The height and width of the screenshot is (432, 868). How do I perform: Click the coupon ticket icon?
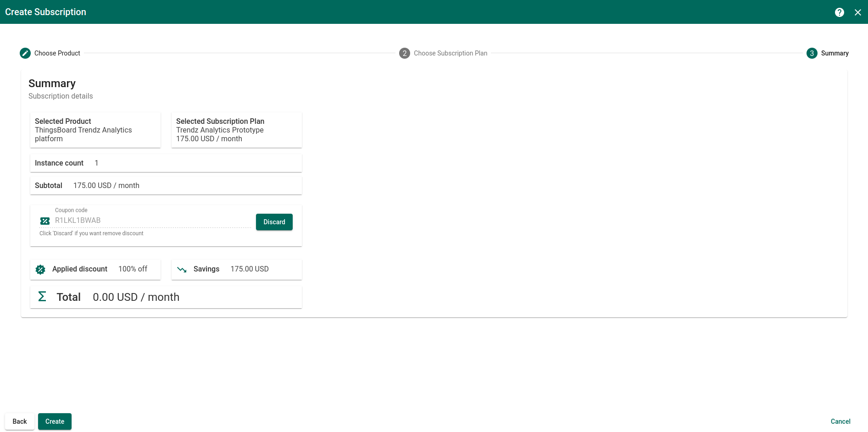point(45,221)
